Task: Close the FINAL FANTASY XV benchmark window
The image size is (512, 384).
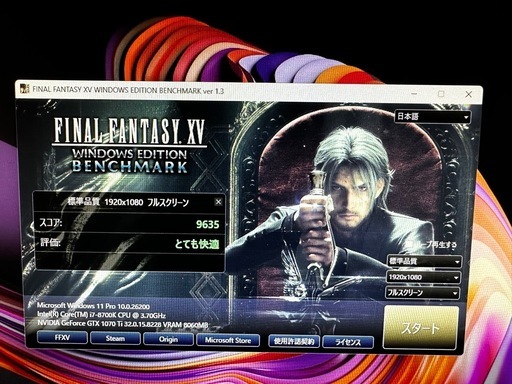Action: (x=468, y=94)
